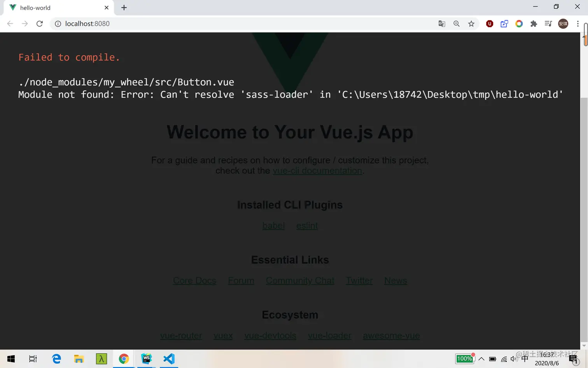Screen dimensions: 588x368
Task: Open File Explorer from taskbar
Action: (79, 359)
